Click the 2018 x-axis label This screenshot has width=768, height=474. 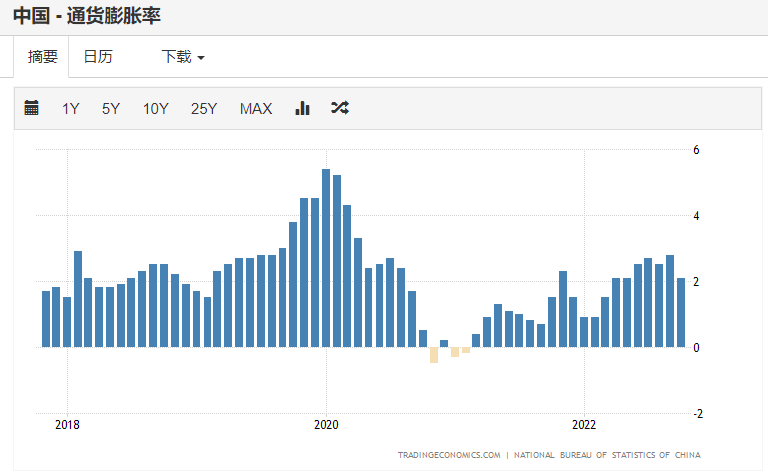click(x=67, y=424)
